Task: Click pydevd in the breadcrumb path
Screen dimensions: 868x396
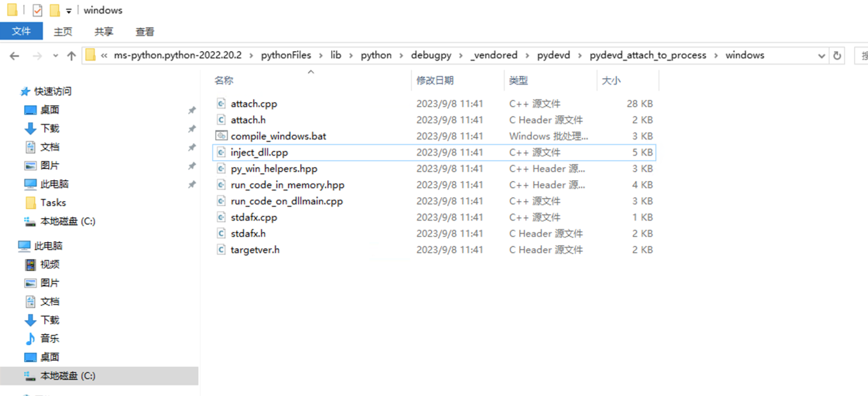Action: click(553, 56)
